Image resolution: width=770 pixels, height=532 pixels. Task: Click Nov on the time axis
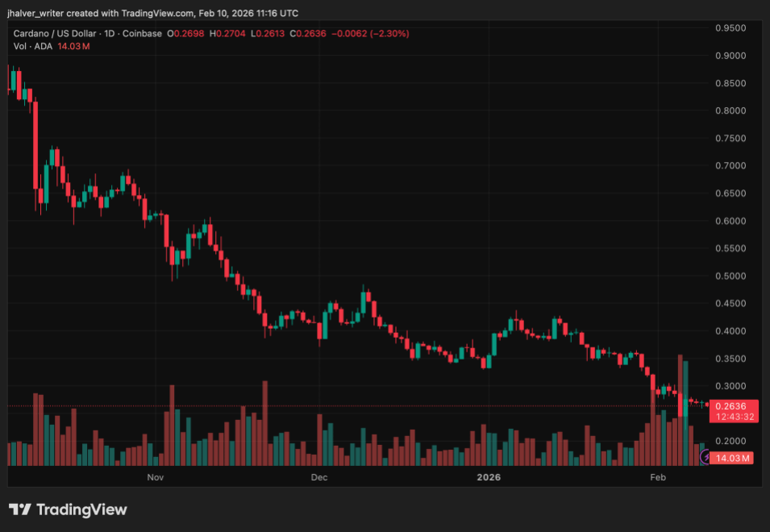pyautogui.click(x=155, y=477)
